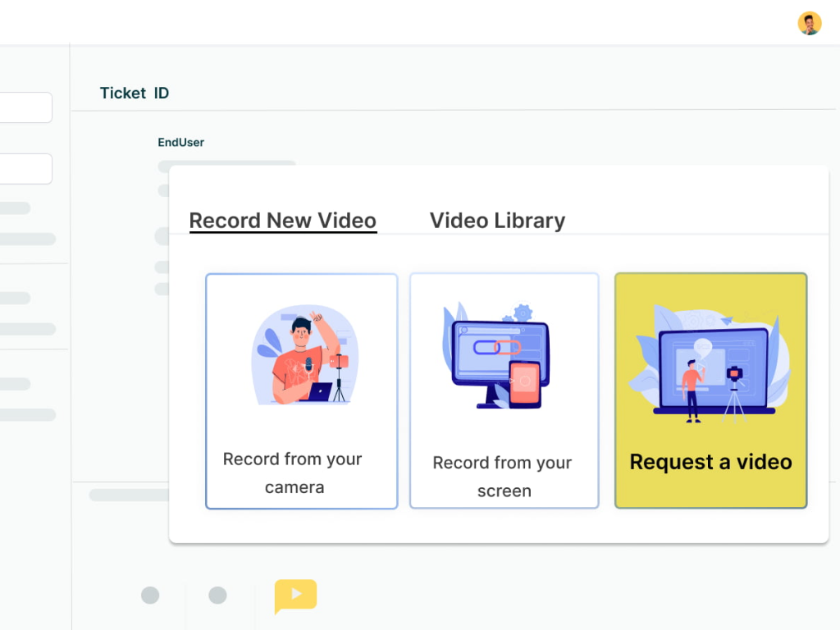The width and height of the screenshot is (840, 630).
Task: Choose "Record from your screen" text
Action: (503, 477)
